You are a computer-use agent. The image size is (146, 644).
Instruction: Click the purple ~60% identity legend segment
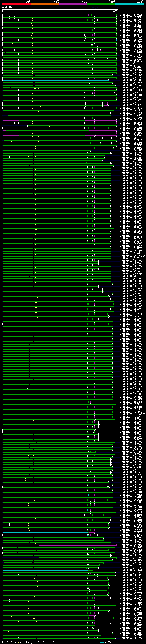(x=73, y=4)
